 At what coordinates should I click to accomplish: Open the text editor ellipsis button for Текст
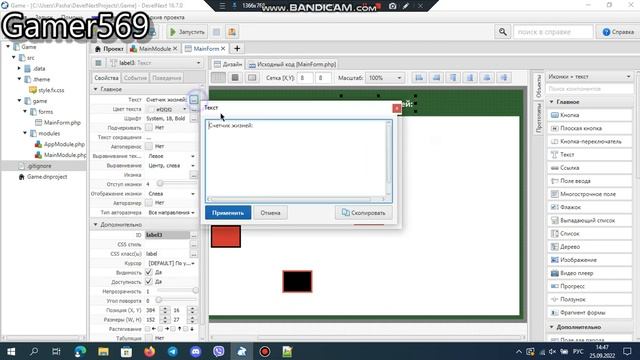click(x=194, y=100)
